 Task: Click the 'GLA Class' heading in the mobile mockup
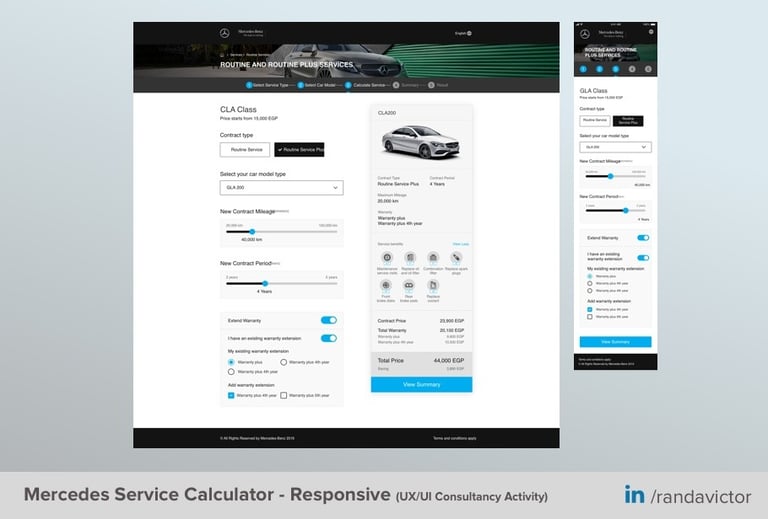click(x=594, y=91)
